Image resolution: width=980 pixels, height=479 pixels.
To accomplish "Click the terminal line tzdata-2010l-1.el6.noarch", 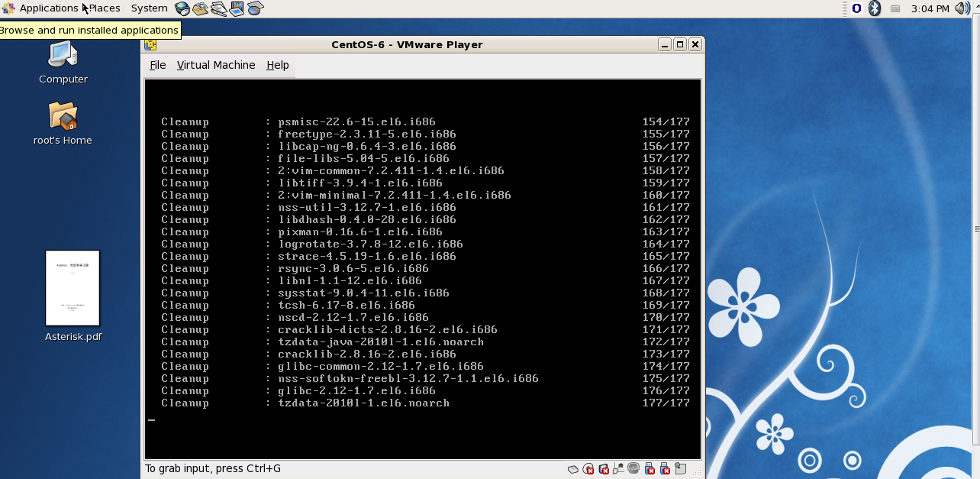I will click(x=363, y=403).
